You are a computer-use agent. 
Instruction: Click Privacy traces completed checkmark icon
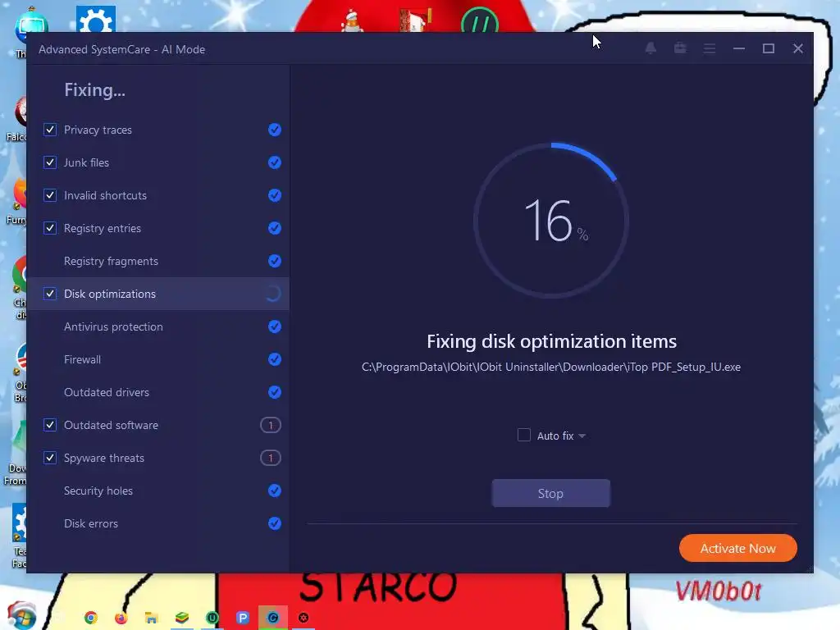tap(274, 130)
